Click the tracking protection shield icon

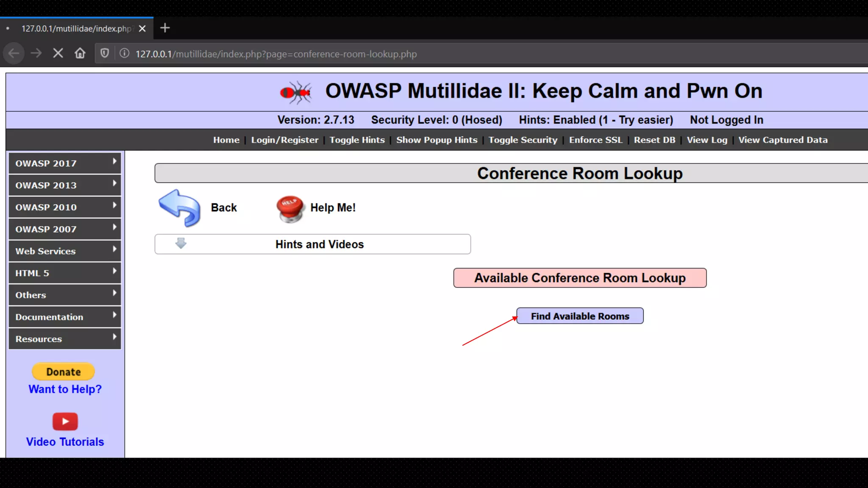coord(104,53)
